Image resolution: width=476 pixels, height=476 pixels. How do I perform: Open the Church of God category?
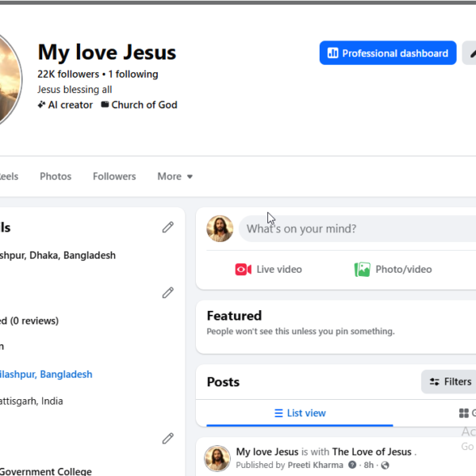144,105
